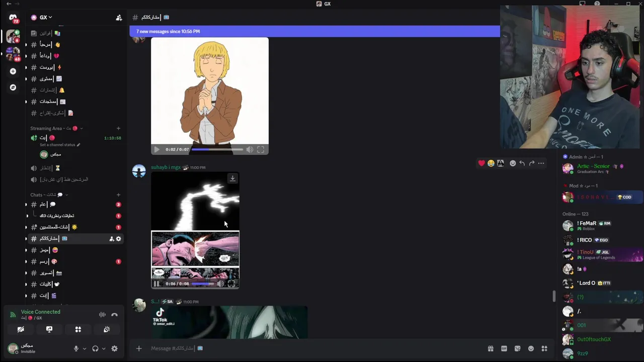Click the lower video's progress bar
Image resolution: width=644 pixels, height=362 pixels.
(203, 284)
